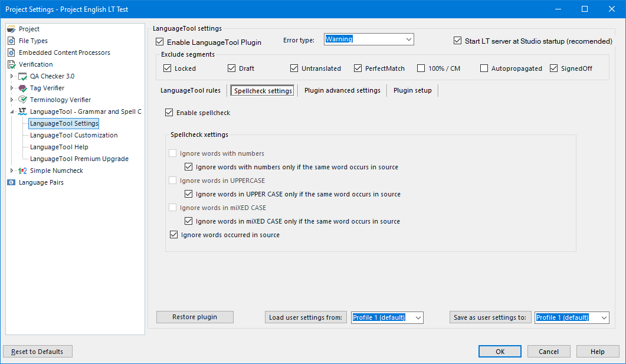Click the Terminology Verifier icon
Image resolution: width=626 pixels, height=364 pixels.
coord(22,100)
